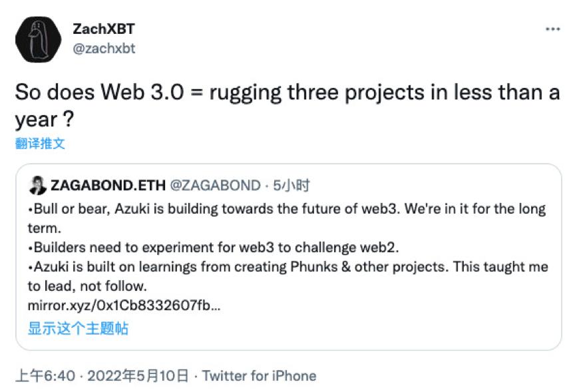Image resolution: width=575 pixels, height=392 pixels.
Task: Open the ZachXBT display name profile link
Action: [x=104, y=29]
